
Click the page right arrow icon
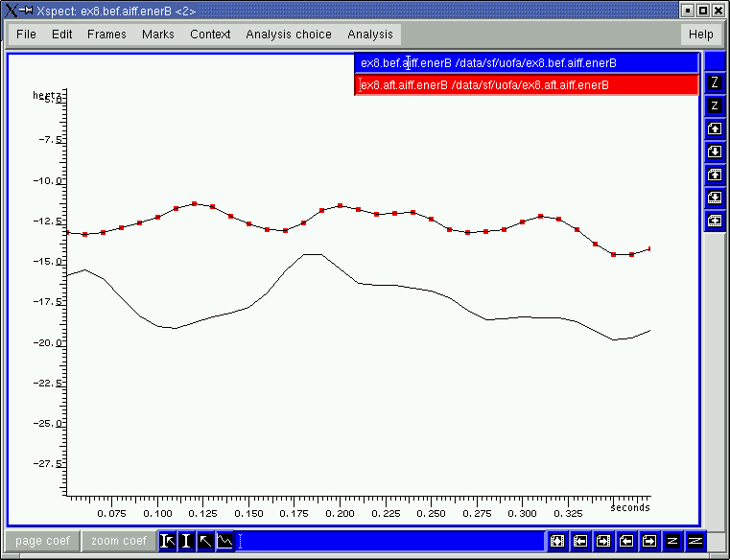point(649,541)
